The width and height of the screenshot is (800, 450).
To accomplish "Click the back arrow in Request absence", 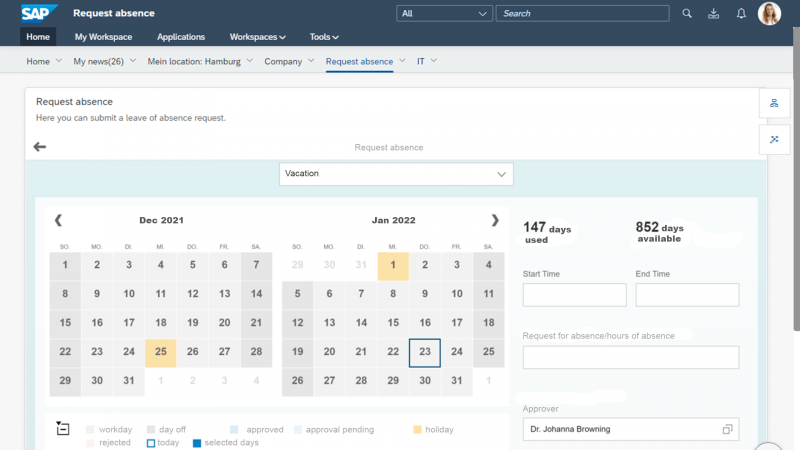I will point(40,147).
